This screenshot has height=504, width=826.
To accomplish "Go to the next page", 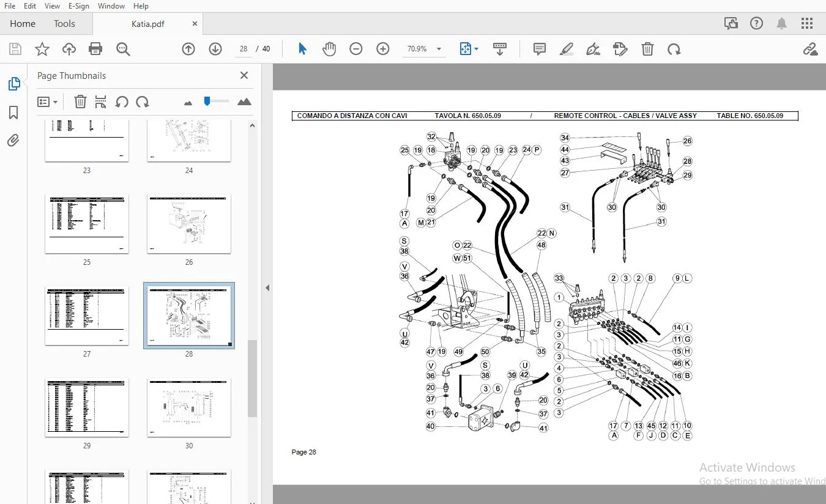I will click(x=215, y=49).
